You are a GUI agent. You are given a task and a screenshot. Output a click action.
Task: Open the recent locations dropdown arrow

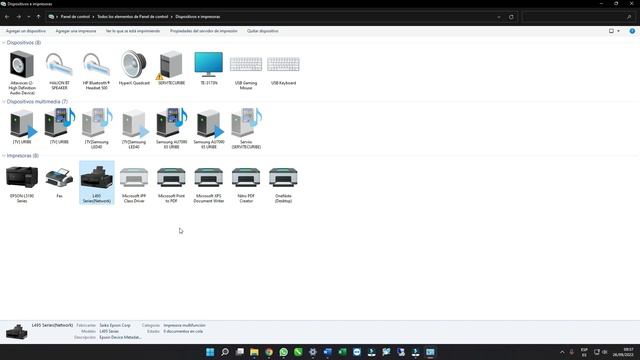[29, 17]
